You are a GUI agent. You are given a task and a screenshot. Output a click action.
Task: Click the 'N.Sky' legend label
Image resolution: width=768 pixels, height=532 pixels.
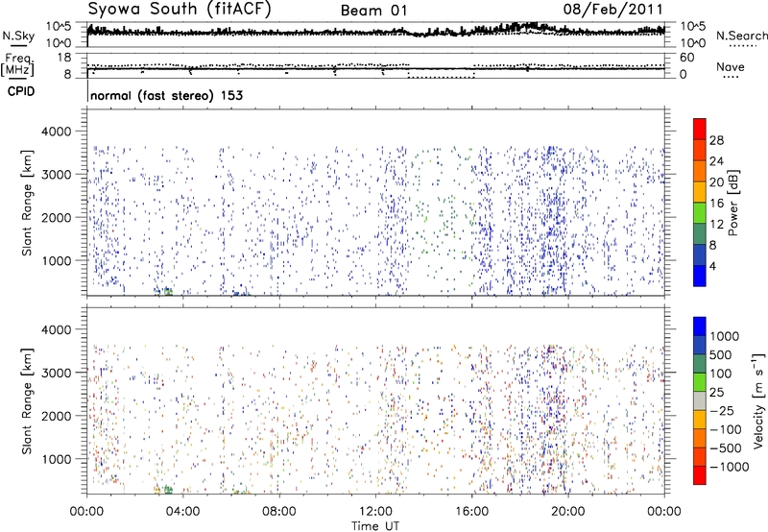(18, 36)
